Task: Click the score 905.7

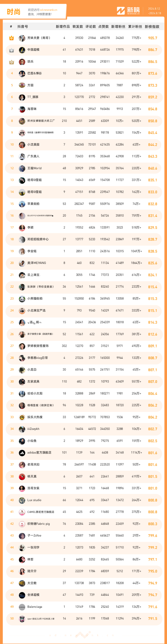Action: [x=152, y=38]
